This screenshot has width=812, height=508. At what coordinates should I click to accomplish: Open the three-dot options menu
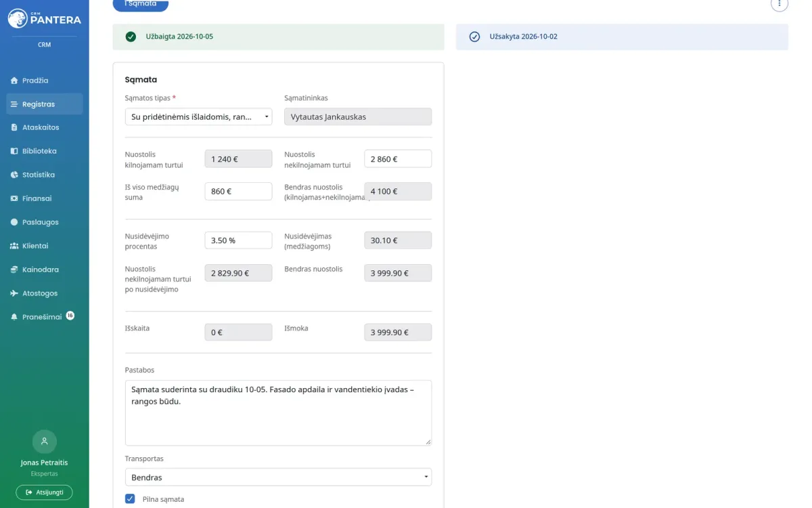780,3
